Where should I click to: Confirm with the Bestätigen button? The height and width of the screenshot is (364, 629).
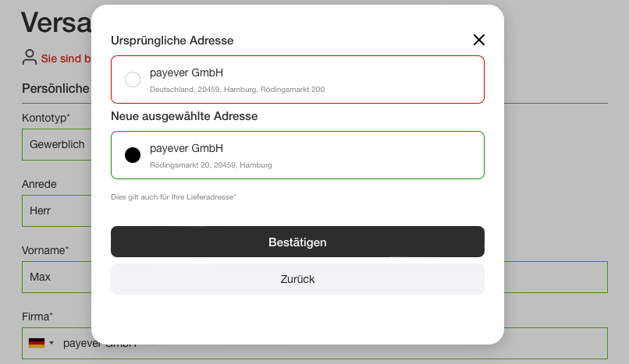297,242
